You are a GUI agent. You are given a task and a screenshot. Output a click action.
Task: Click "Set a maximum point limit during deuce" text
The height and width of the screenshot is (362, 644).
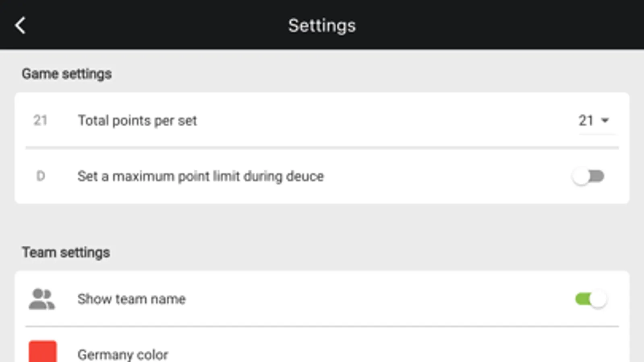[201, 176]
